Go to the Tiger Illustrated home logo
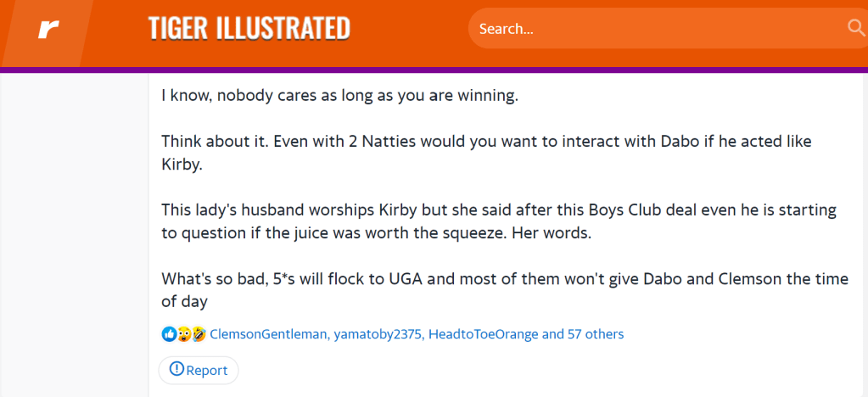Viewport: 868px width, 397px height. (x=249, y=29)
